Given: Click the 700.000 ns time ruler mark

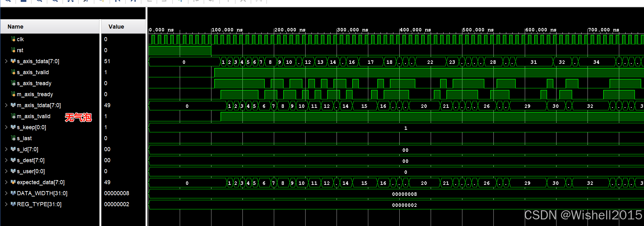Looking at the screenshot, I should click(604, 30).
